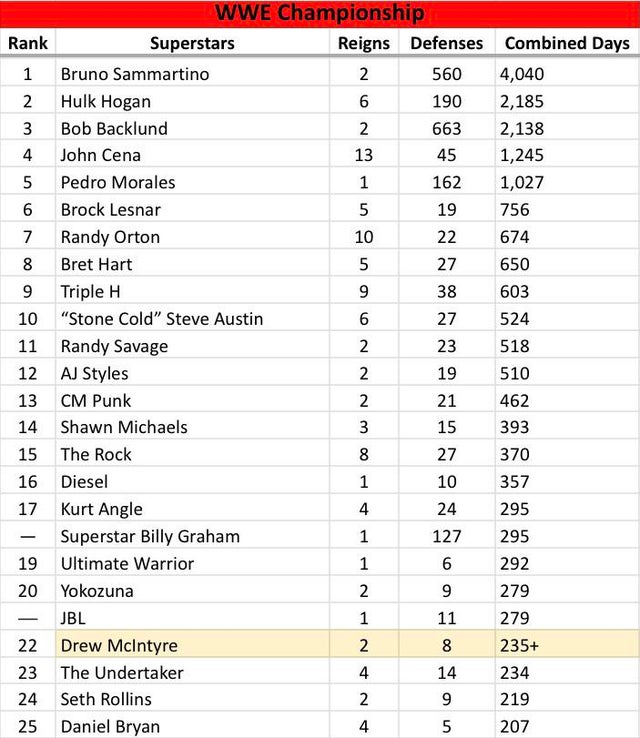
Task: Click the Superstars column header
Action: pos(192,43)
